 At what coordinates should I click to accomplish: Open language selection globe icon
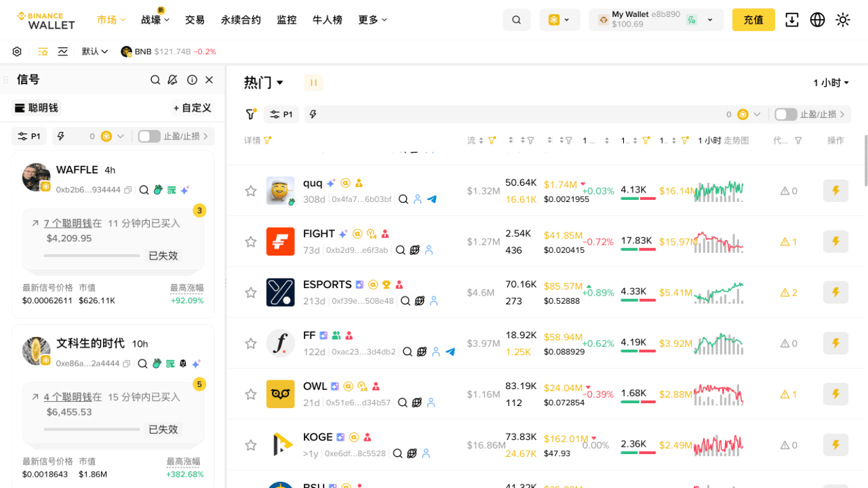[818, 20]
